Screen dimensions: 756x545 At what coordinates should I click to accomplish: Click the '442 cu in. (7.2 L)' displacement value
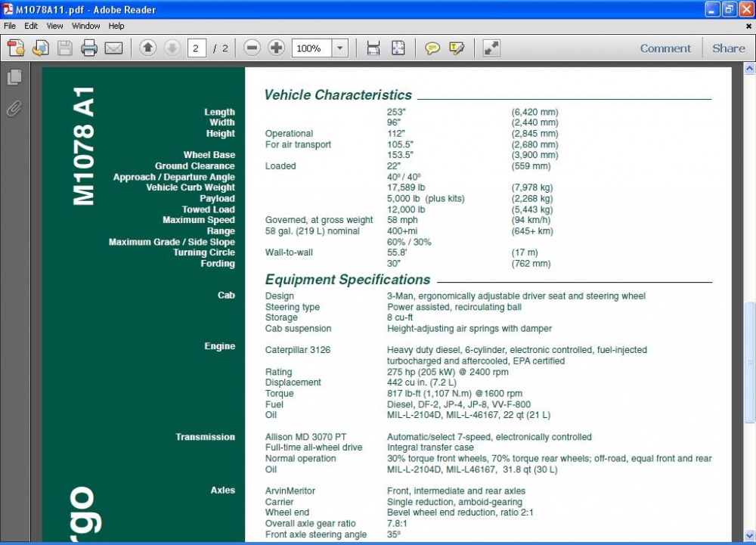tap(422, 382)
